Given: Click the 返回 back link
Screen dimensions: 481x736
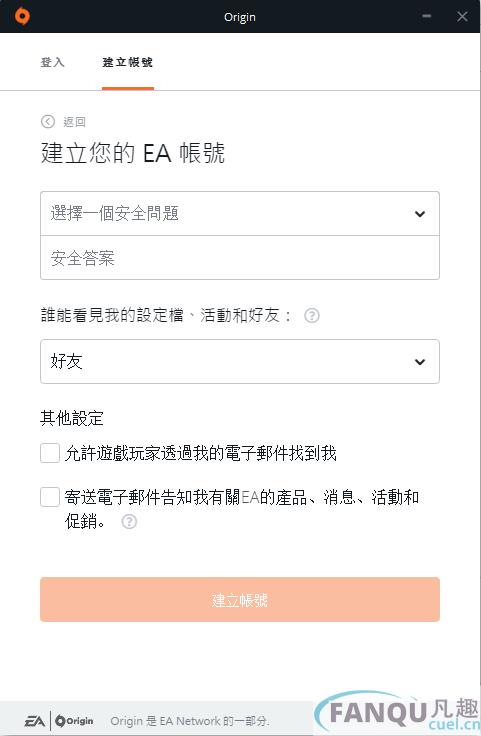Looking at the screenshot, I should click(75, 122).
